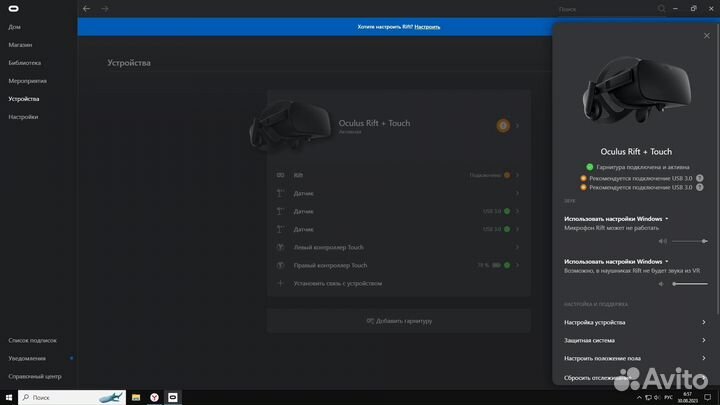Click the system tray volume icon
The image size is (720, 405).
(x=657, y=397)
